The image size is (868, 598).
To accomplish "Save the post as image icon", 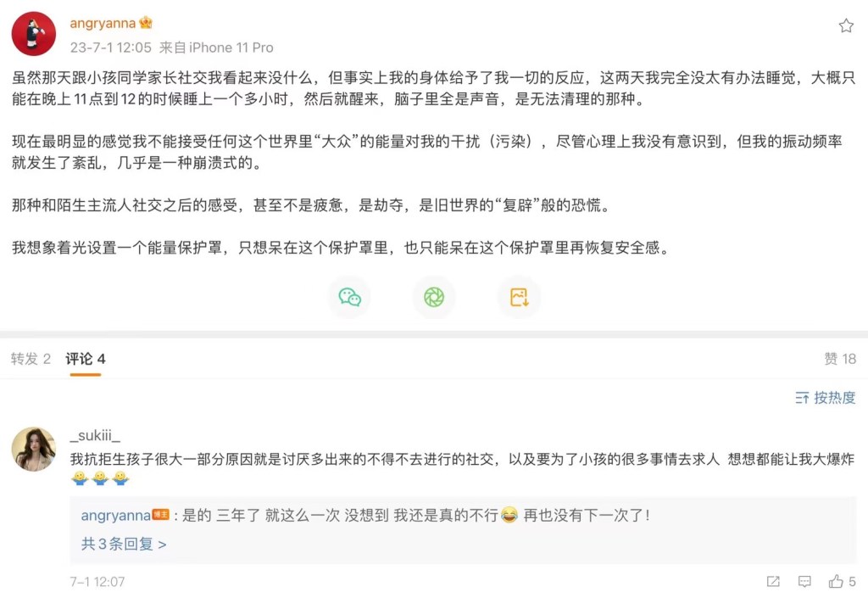I will [x=519, y=297].
